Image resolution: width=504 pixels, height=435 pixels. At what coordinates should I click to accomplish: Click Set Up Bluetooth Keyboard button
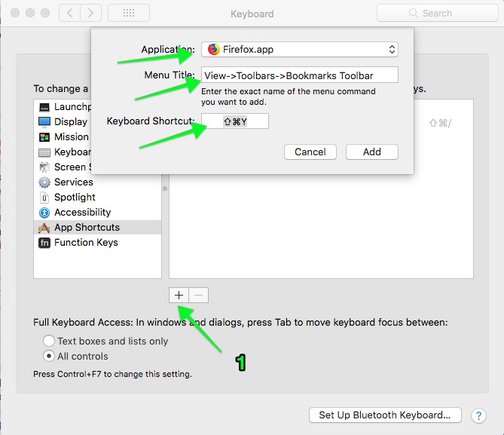point(385,415)
